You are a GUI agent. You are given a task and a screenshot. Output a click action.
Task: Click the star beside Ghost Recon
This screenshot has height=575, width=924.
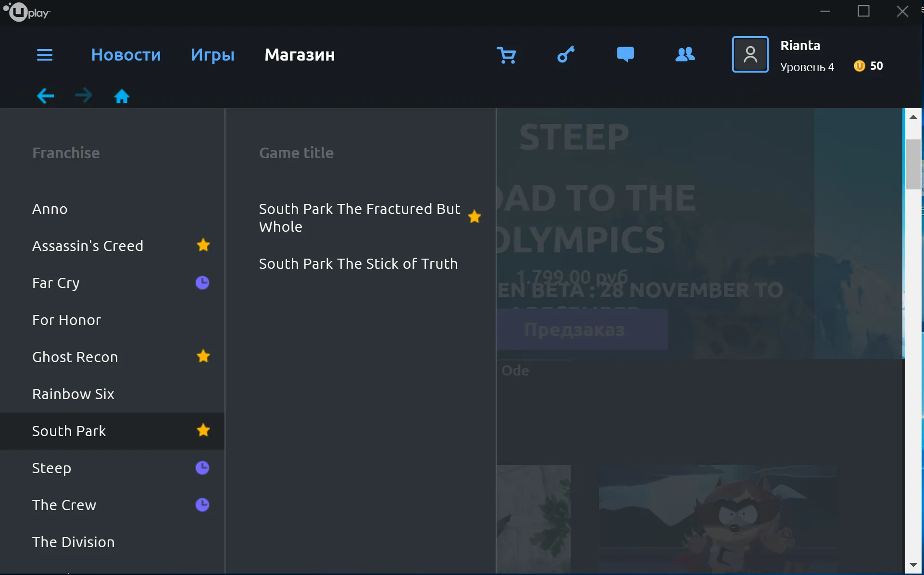point(203,356)
